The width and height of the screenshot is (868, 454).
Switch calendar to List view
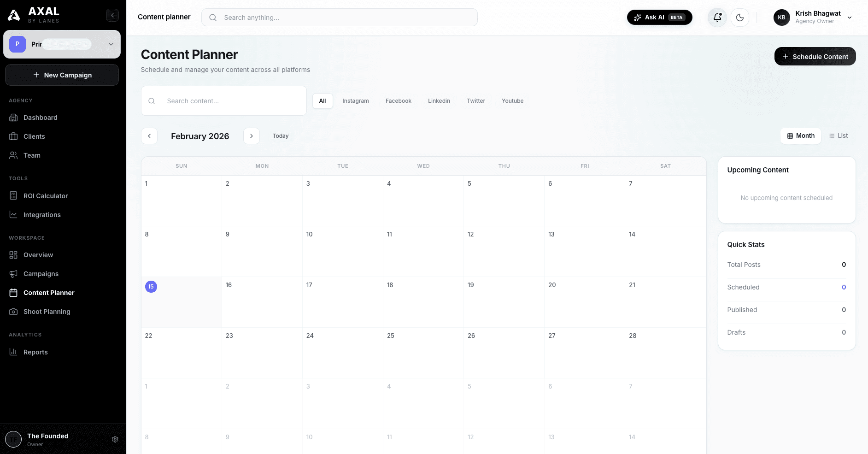pyautogui.click(x=838, y=136)
